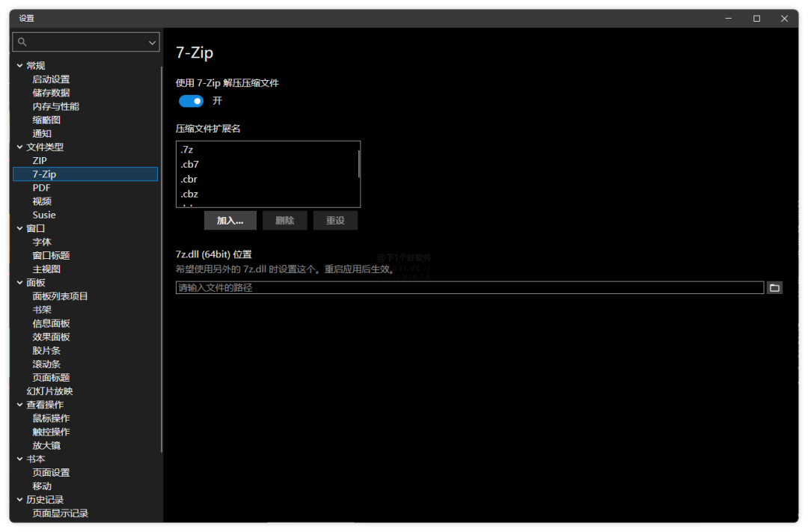
Task: Open 页面显示记录 settings page
Action: tap(61, 513)
